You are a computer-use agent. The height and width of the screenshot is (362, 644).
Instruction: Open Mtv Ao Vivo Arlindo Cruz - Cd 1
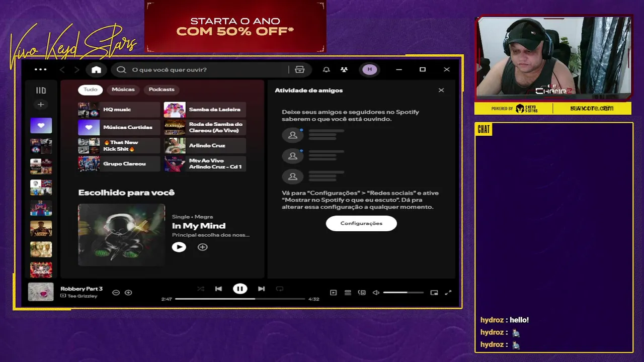click(x=205, y=164)
